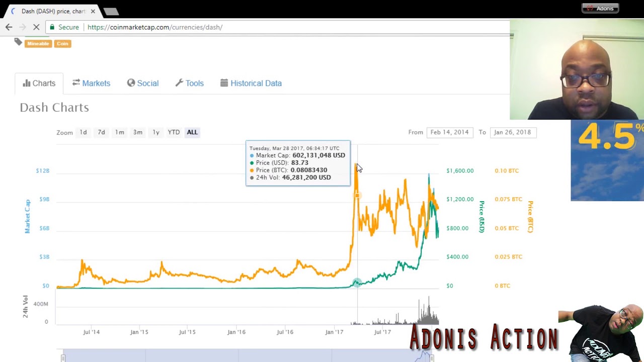Screen dimensions: 644x362
Task: Click the Dash Charts heading
Action: click(54, 108)
